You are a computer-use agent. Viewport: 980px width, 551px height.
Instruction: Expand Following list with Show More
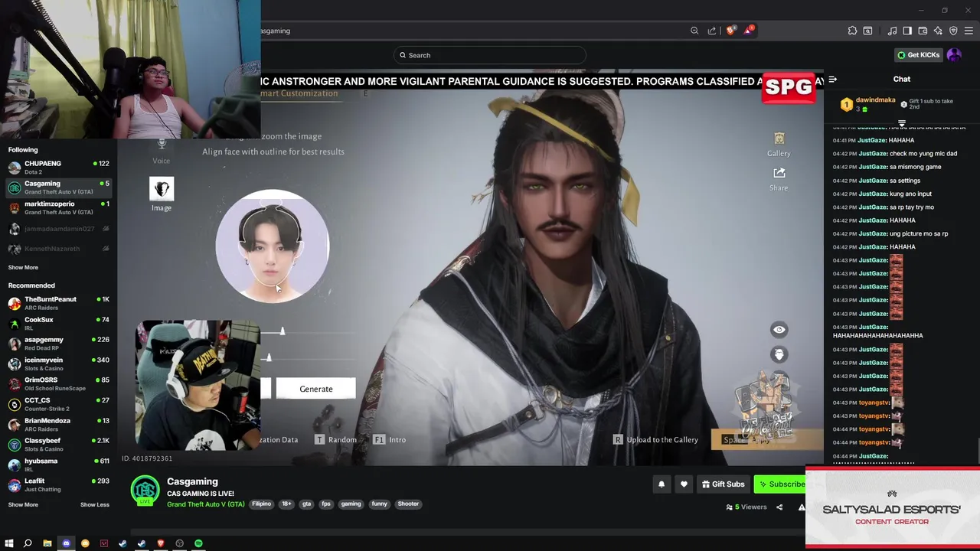(23, 267)
